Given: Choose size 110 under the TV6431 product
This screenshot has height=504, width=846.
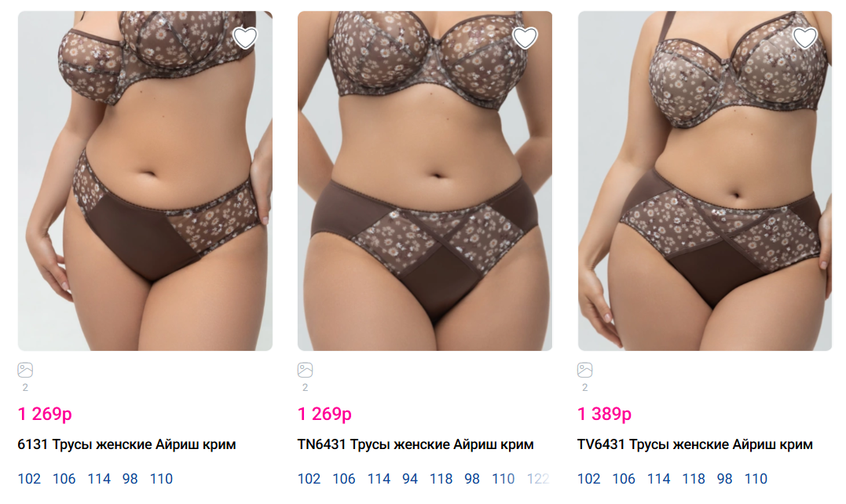Looking at the screenshot, I should coord(756,479).
